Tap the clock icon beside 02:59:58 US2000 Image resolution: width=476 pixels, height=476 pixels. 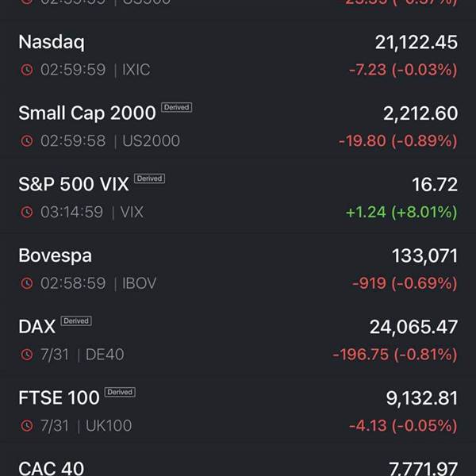tap(27, 141)
